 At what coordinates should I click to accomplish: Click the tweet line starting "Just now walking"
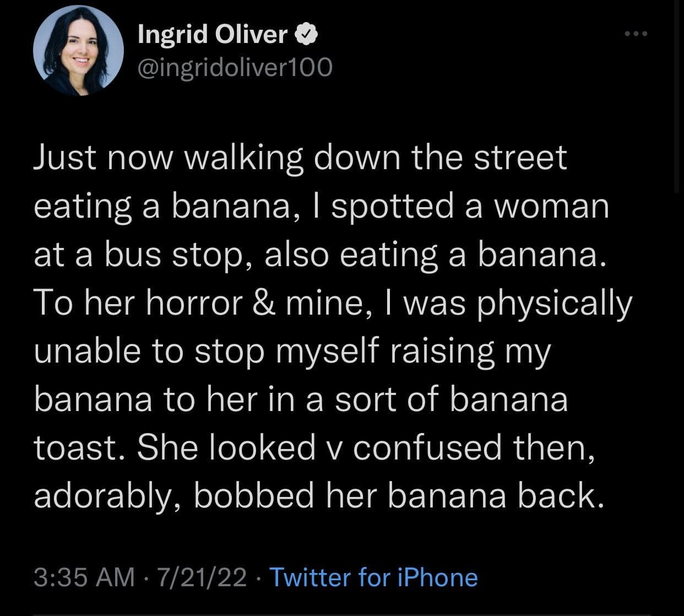300,159
